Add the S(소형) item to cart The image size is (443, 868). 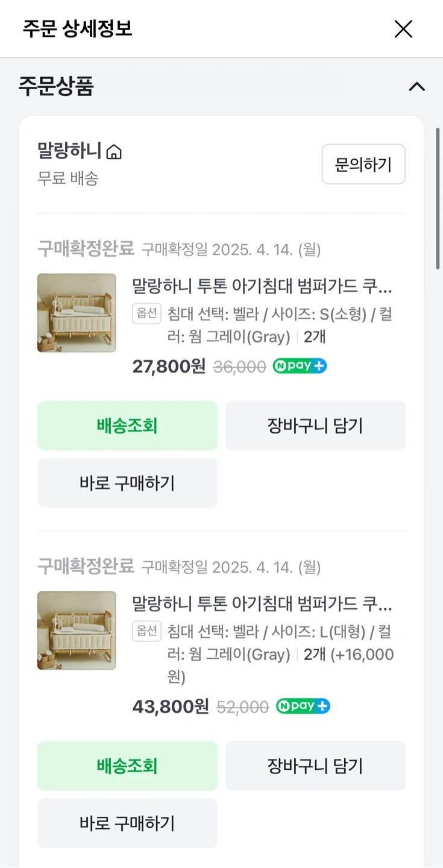click(315, 426)
